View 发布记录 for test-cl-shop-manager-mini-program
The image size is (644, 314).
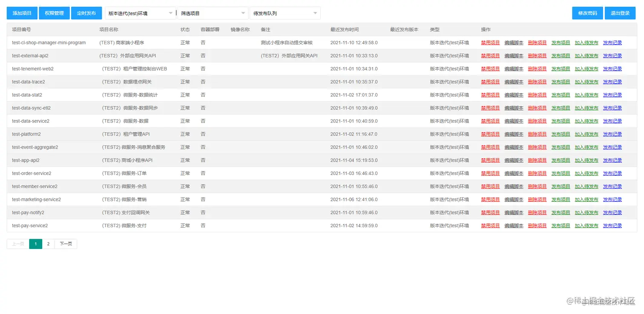tap(612, 43)
